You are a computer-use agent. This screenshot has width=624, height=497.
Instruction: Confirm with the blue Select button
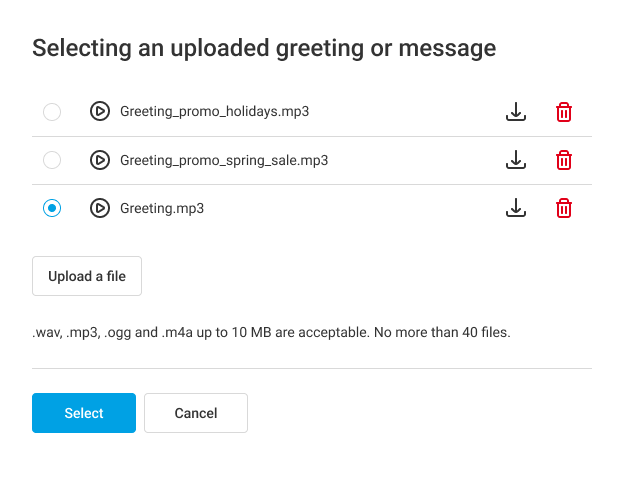(84, 413)
